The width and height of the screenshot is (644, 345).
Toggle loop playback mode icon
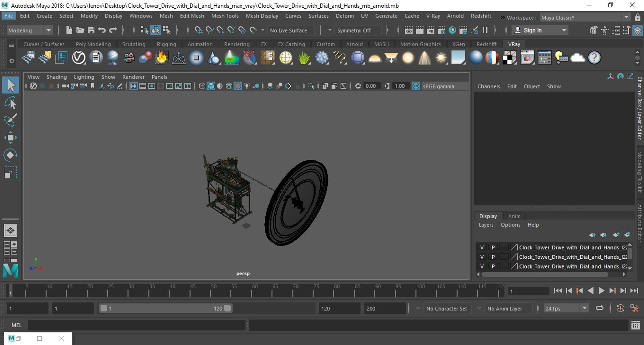coord(599,308)
